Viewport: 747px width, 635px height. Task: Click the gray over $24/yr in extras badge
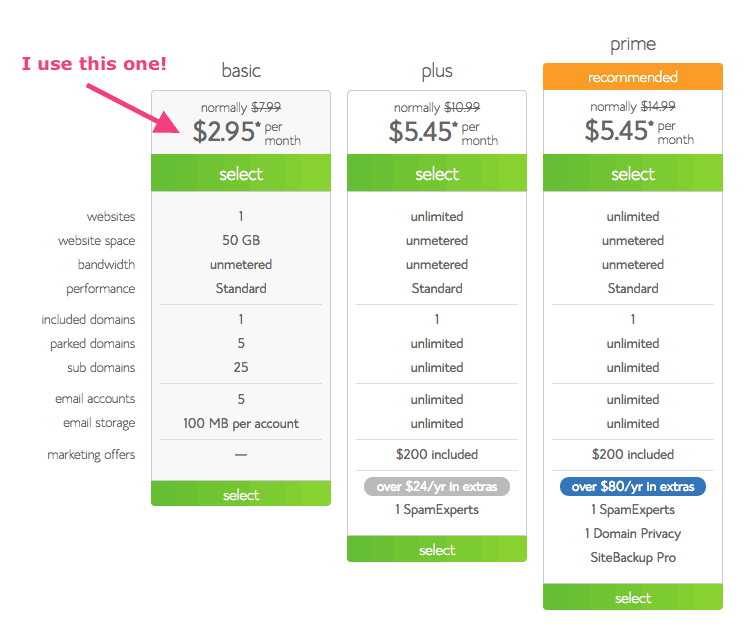pos(437,486)
